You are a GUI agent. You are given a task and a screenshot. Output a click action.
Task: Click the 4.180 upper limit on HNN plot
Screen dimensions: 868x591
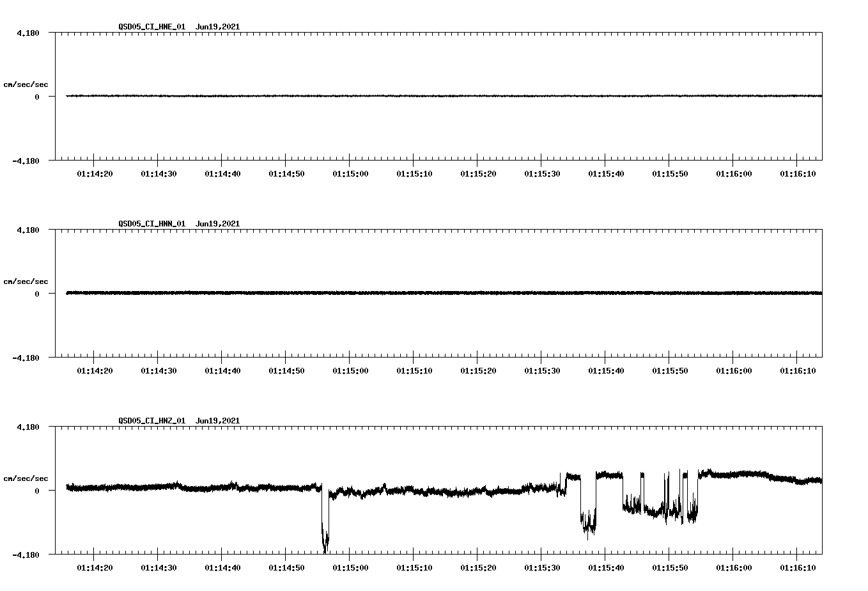(28, 230)
